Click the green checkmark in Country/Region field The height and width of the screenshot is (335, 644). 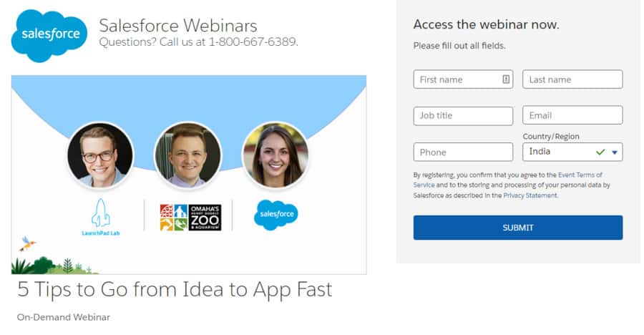click(600, 152)
